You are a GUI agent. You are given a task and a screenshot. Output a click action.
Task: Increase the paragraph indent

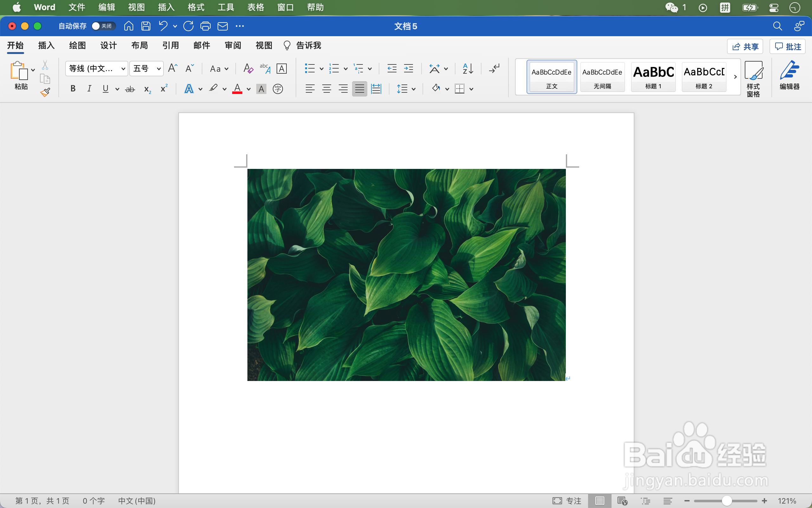[x=408, y=69]
